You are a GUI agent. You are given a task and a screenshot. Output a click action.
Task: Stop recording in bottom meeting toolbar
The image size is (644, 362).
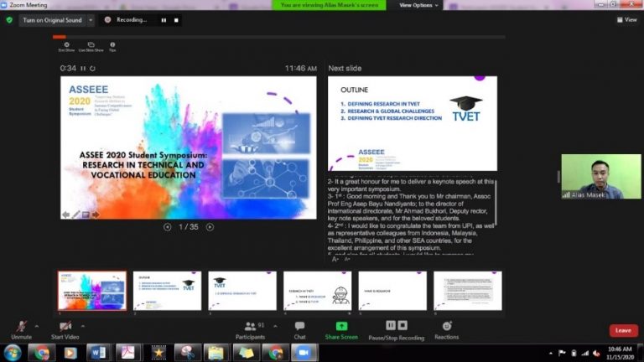402,325
